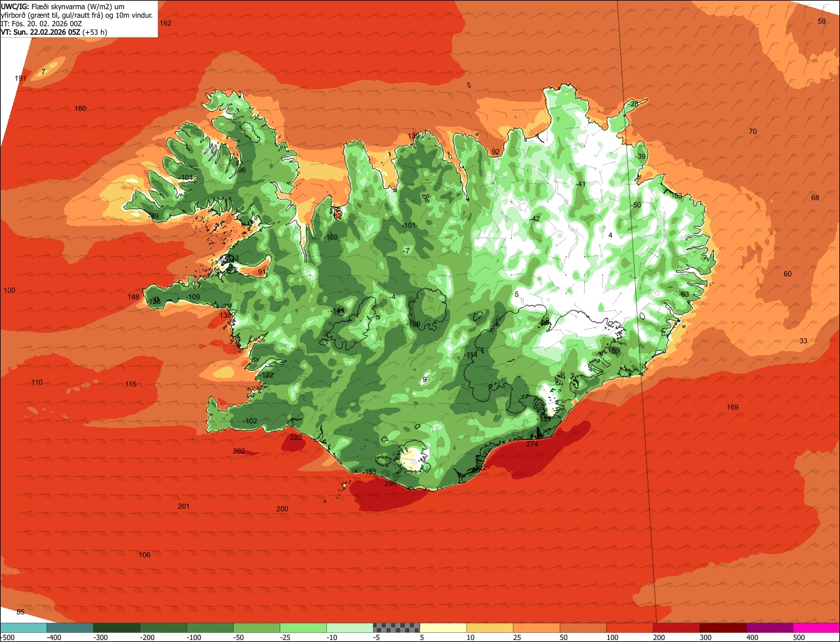Click the '162' value near the header box
The image size is (840, 642).
click(x=165, y=23)
